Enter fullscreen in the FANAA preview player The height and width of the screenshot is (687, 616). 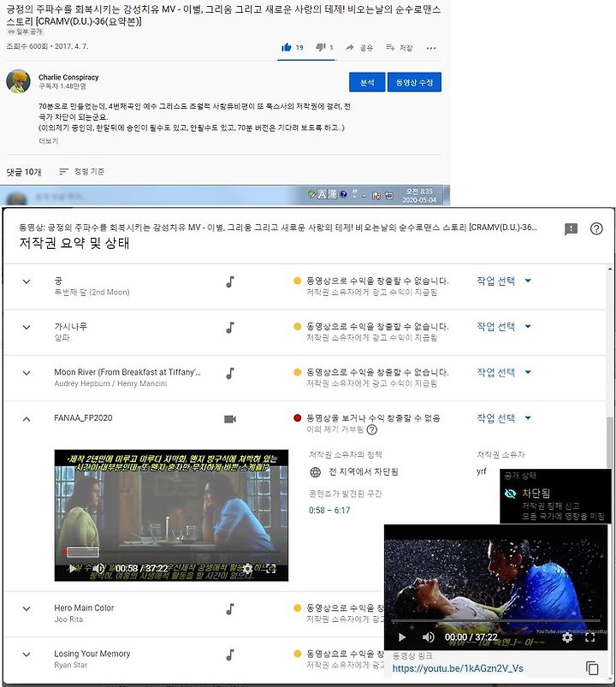(271, 569)
